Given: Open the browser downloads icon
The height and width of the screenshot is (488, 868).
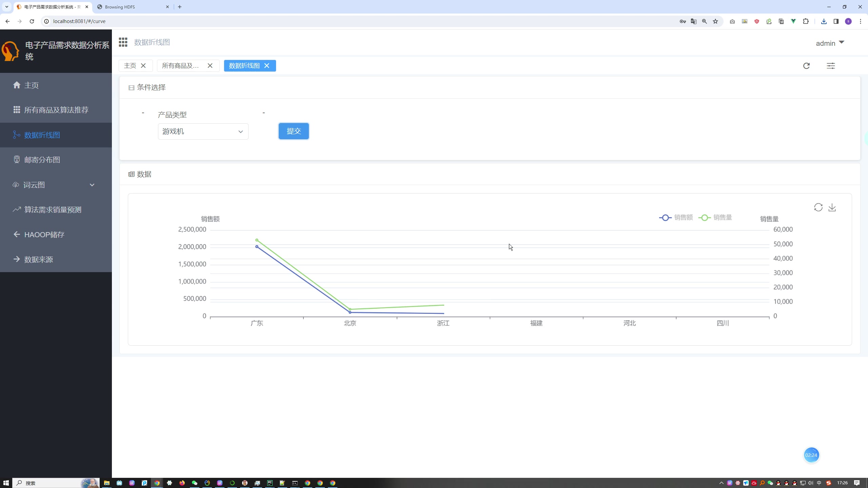Looking at the screenshot, I should pyautogui.click(x=824, y=21).
